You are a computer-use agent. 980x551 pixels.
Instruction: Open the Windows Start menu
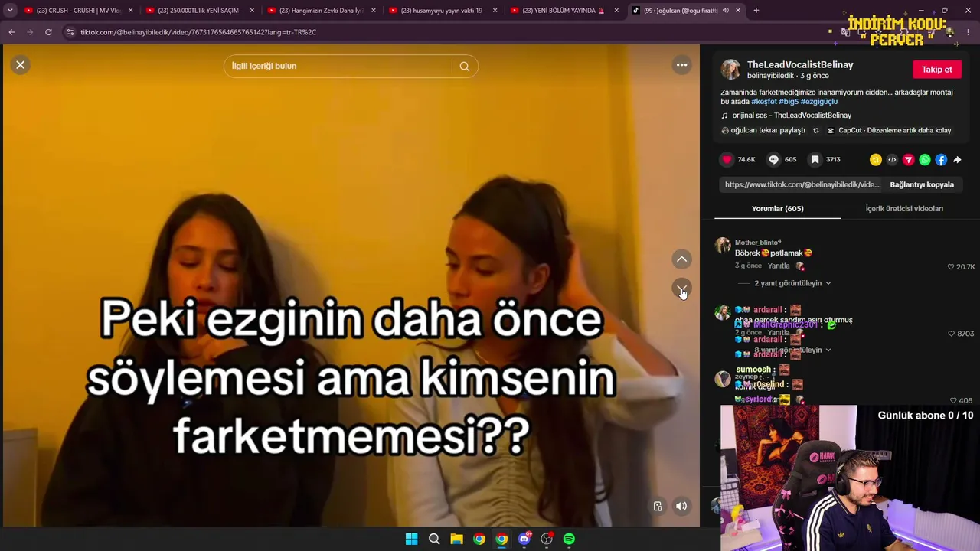click(411, 539)
